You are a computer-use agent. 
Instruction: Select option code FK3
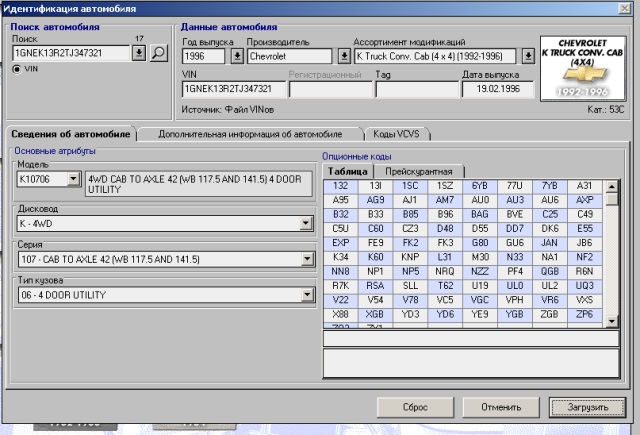[445, 243]
